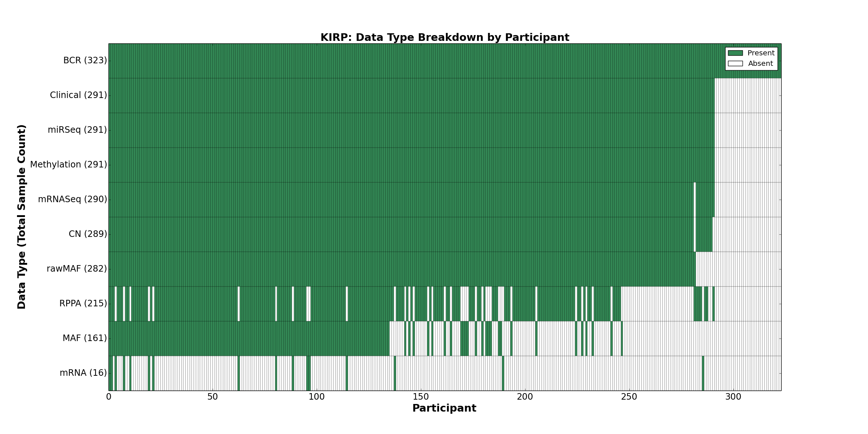Click the white Absent legend swatch

735,64
